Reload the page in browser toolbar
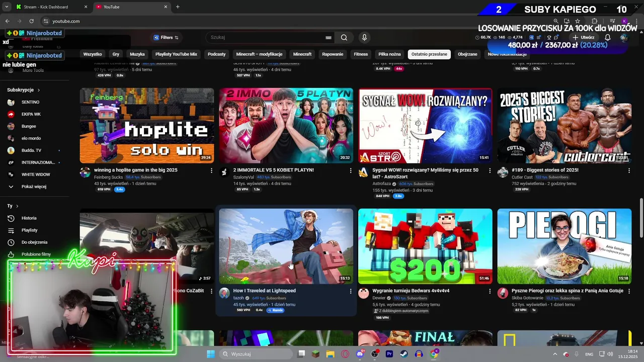This screenshot has width=644, height=362. click(x=31, y=21)
